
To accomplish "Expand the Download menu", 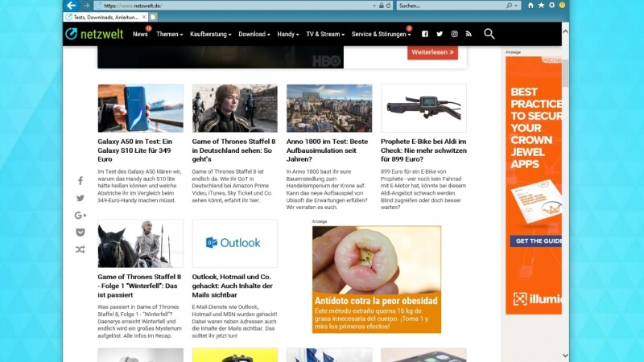I will 254,34.
